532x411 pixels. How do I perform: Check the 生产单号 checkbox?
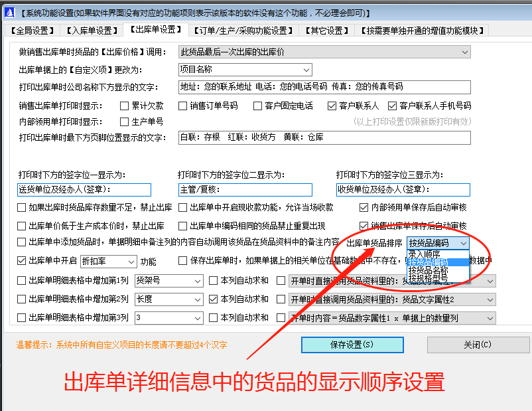[x=123, y=121]
